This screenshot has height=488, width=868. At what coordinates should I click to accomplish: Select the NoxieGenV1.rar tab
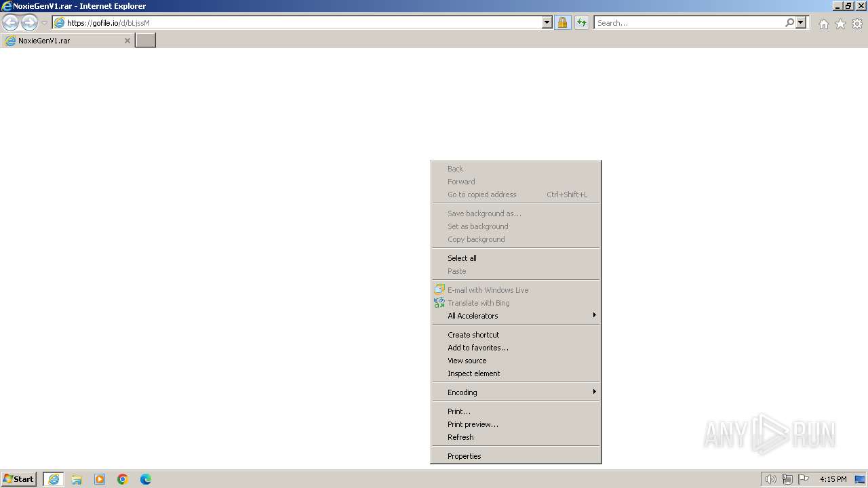tap(67, 41)
